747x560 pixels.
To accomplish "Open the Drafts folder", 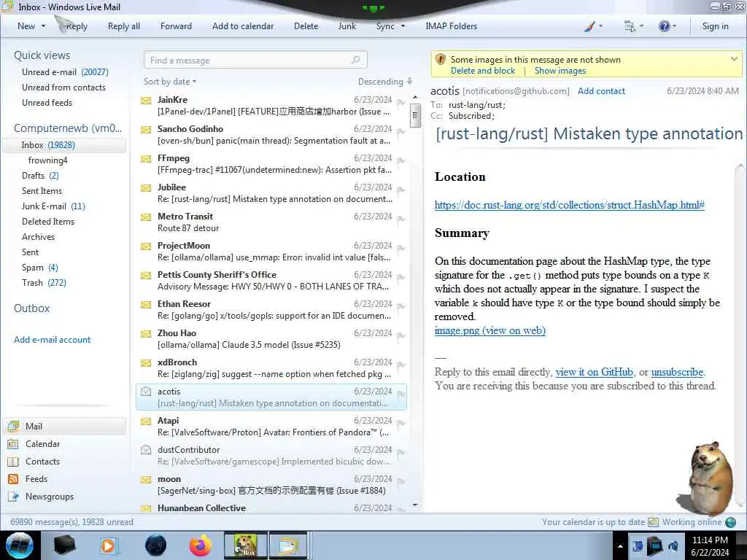I will click(x=41, y=175).
